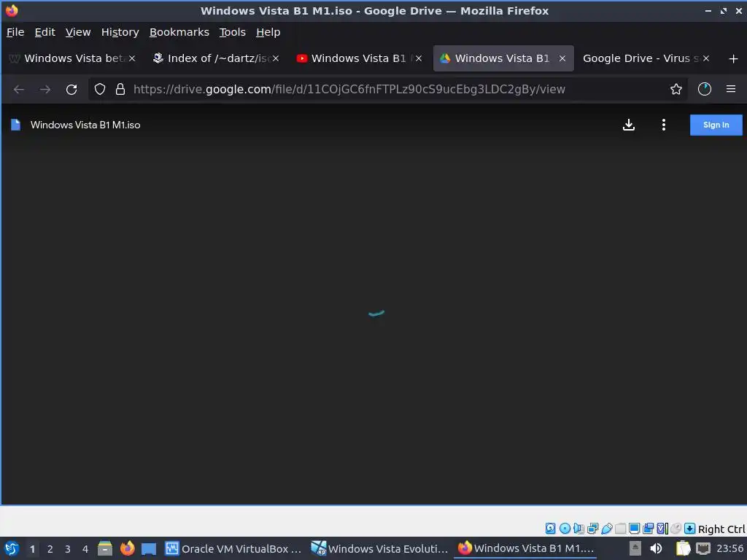Click the VirtualBox hard disk activity icon
Screen dimensions: 747x560
click(550, 528)
